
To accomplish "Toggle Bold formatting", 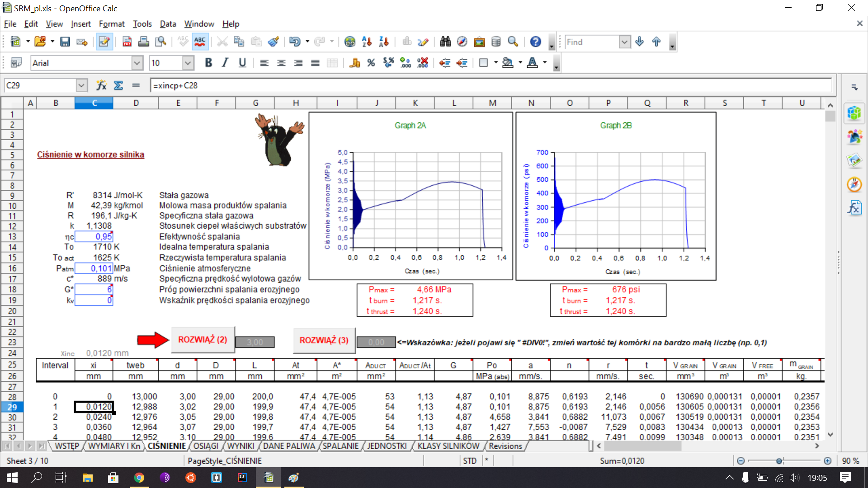I will click(208, 63).
